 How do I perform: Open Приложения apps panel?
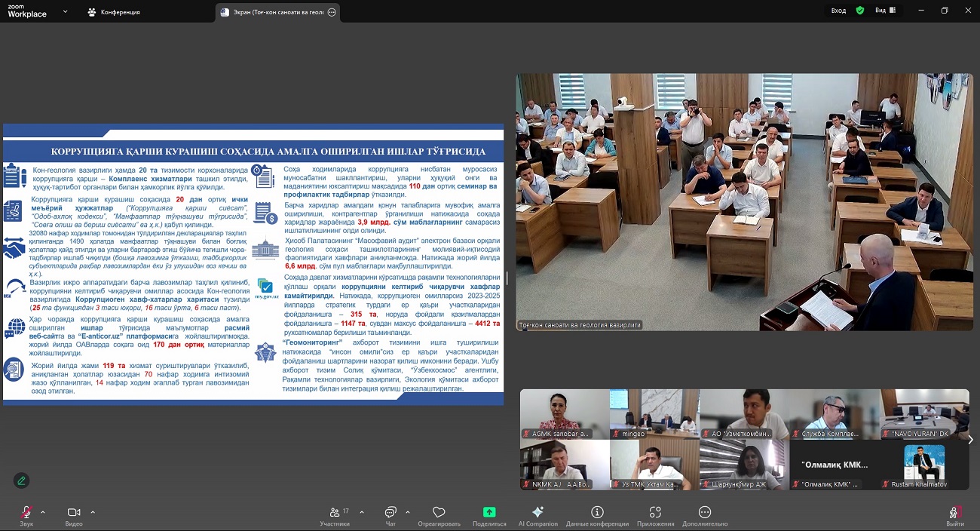[655, 514]
